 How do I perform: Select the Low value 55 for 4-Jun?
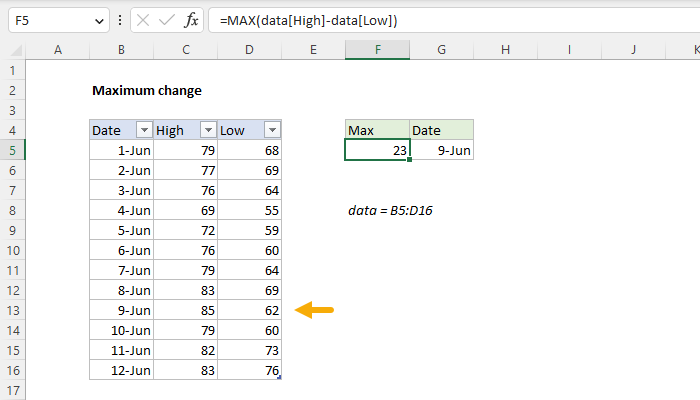[250, 210]
